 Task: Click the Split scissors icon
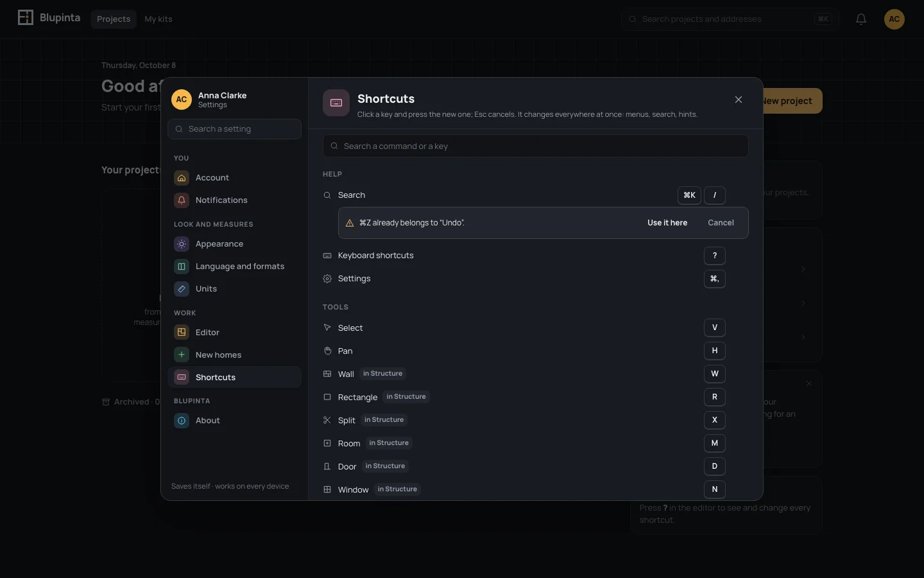click(x=327, y=420)
